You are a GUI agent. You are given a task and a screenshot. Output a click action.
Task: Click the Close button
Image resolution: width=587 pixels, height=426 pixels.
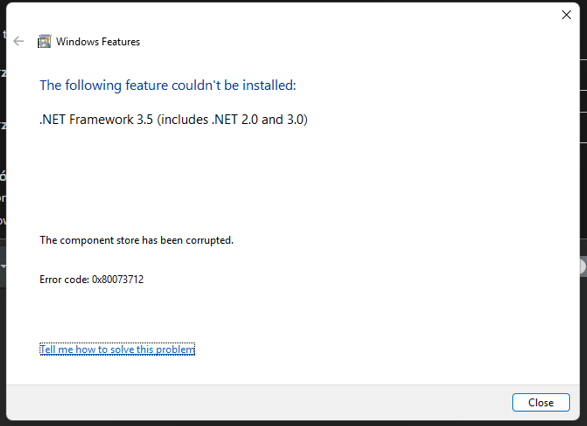pos(541,402)
